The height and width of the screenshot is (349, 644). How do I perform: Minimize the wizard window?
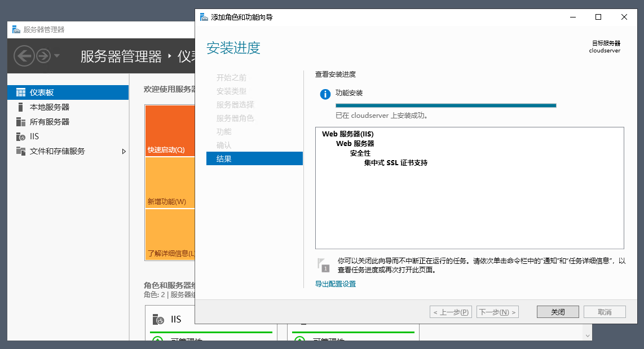coord(573,17)
